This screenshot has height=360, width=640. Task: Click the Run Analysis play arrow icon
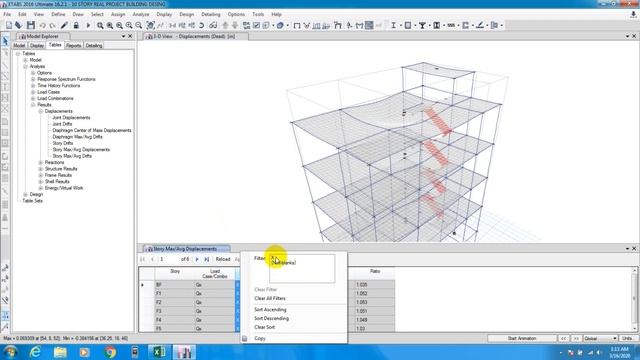coord(88,25)
